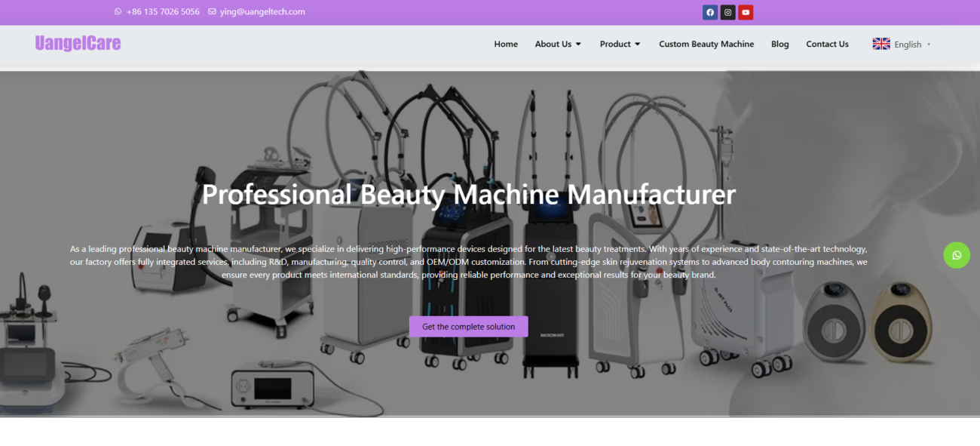Click the +86 135 7026 5056 phone link
The image size is (980, 446).
[x=163, y=12]
